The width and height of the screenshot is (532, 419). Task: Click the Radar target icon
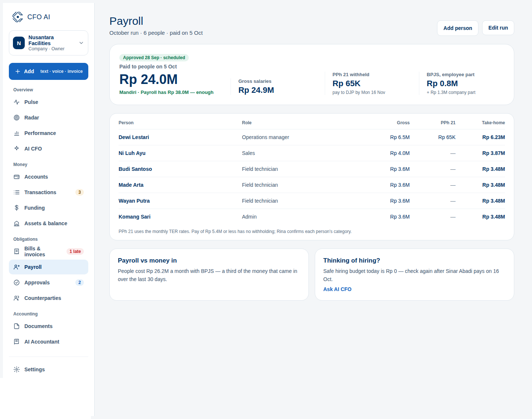tap(17, 118)
